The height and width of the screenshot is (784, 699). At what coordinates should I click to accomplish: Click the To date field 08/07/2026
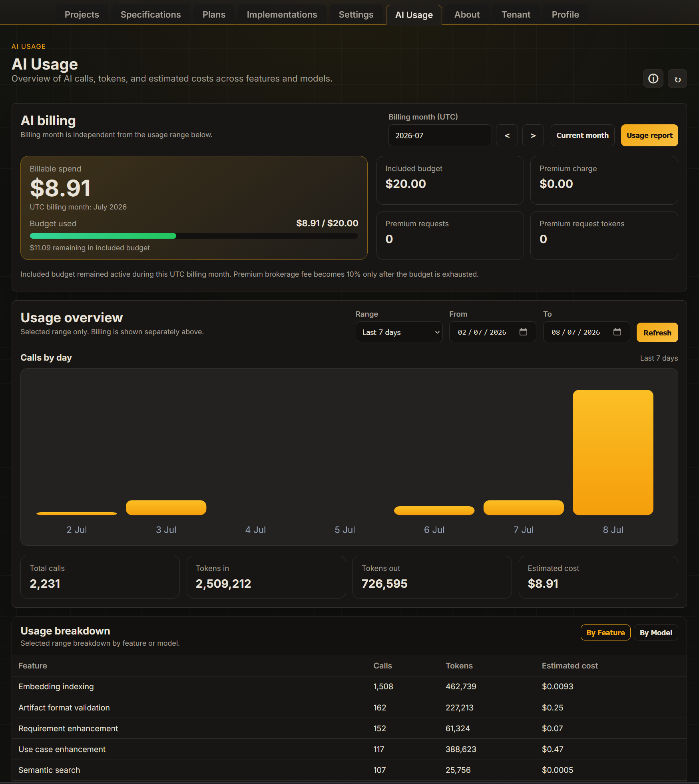pos(586,332)
